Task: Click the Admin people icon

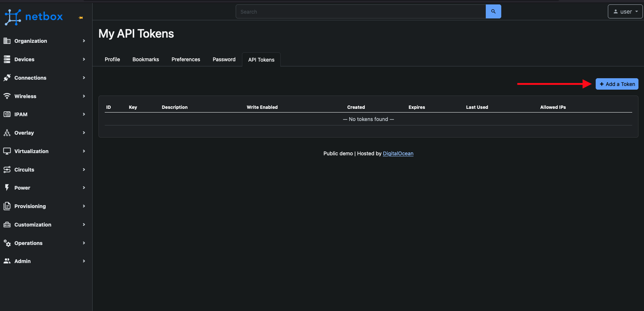Action: pos(7,261)
